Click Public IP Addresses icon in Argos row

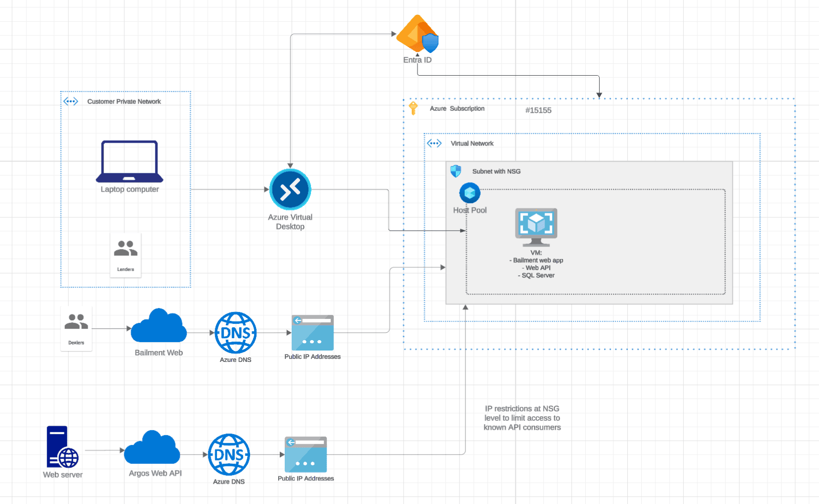[x=306, y=454]
